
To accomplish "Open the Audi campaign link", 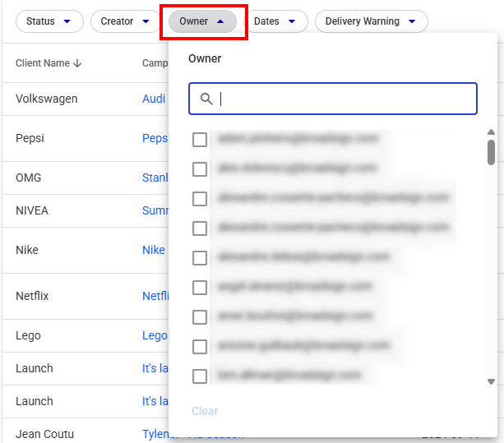I will [154, 99].
